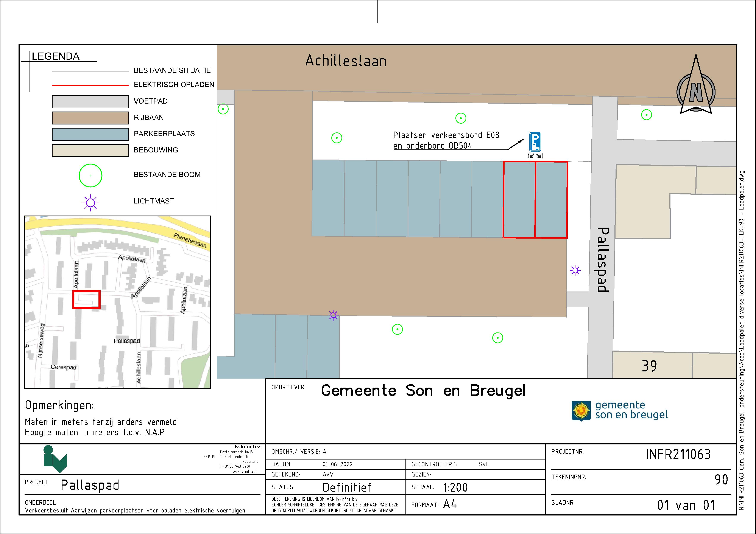Click the blue Parkeerplaats legend swatch

[x=90, y=134]
